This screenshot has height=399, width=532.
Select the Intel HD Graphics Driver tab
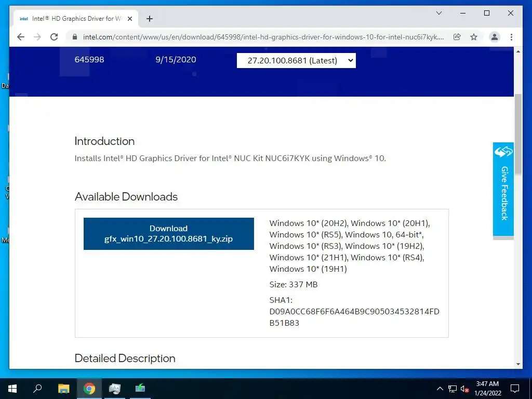(76, 19)
